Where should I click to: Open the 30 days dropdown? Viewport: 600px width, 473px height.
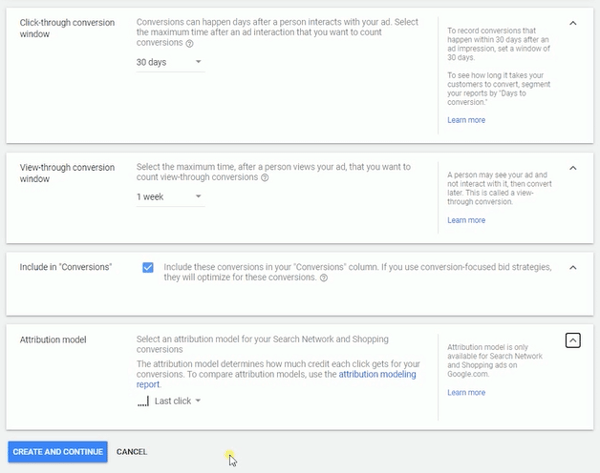170,62
